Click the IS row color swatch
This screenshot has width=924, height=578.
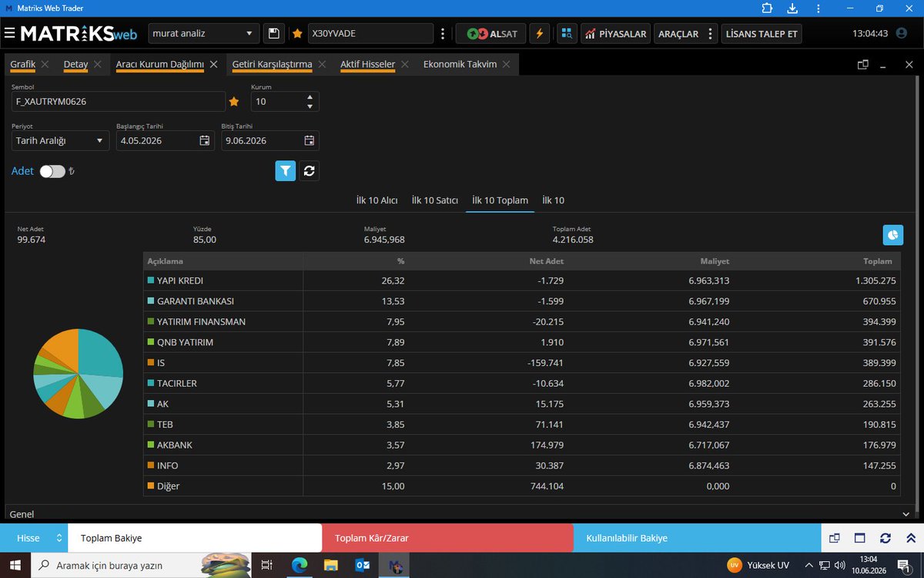pyautogui.click(x=151, y=363)
